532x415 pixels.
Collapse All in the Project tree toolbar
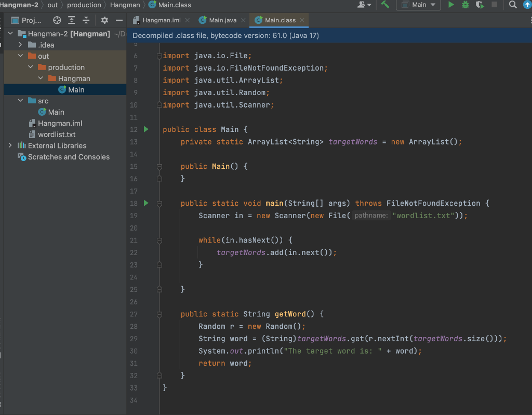[86, 20]
